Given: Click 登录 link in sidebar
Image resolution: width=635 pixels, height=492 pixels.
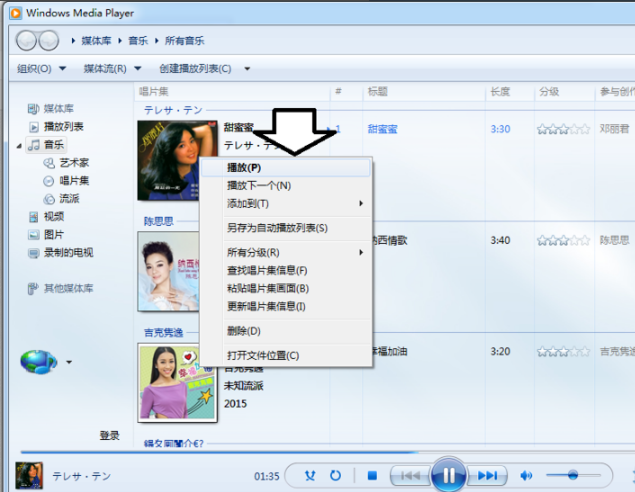Looking at the screenshot, I should tap(110, 436).
